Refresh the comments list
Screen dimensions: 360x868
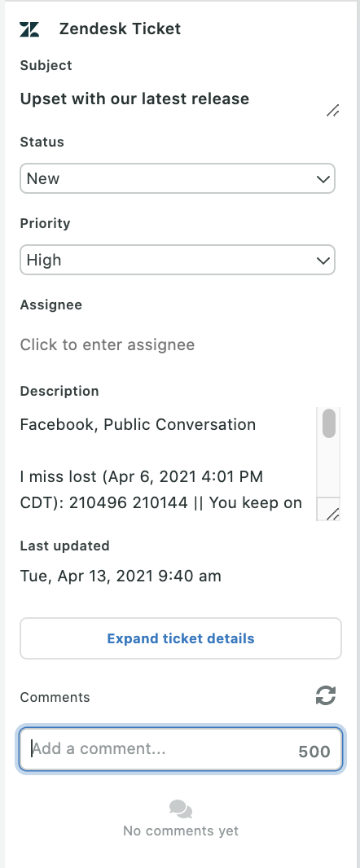coord(326,696)
